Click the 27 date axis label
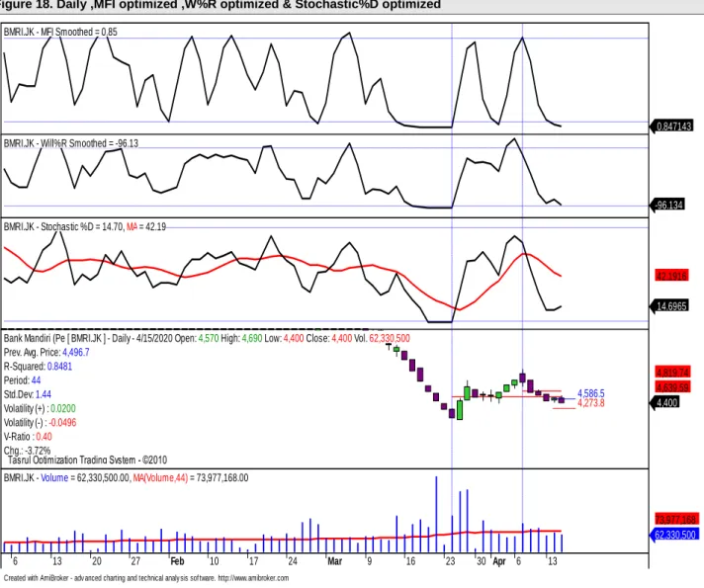704x588 pixels. point(135,561)
